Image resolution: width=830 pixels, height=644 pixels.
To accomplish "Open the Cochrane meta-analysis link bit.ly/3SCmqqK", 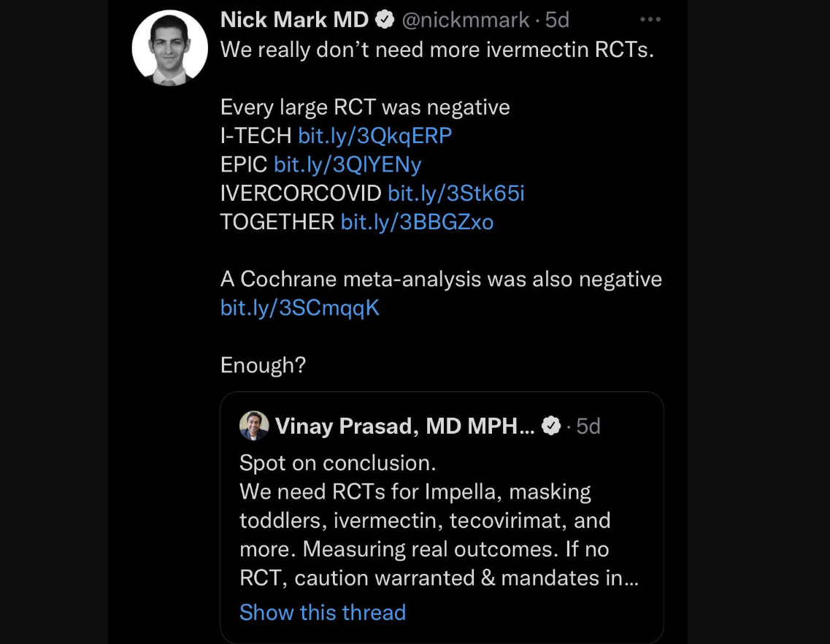I will pyautogui.click(x=299, y=307).
